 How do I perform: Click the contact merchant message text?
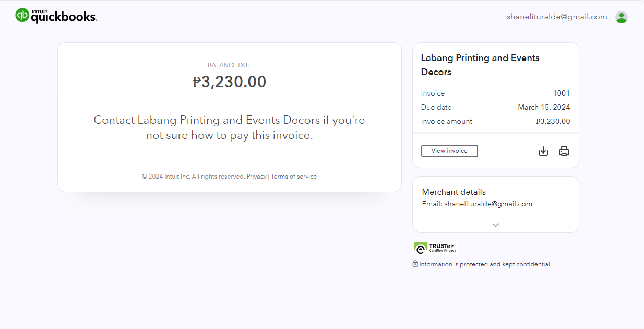229,127
